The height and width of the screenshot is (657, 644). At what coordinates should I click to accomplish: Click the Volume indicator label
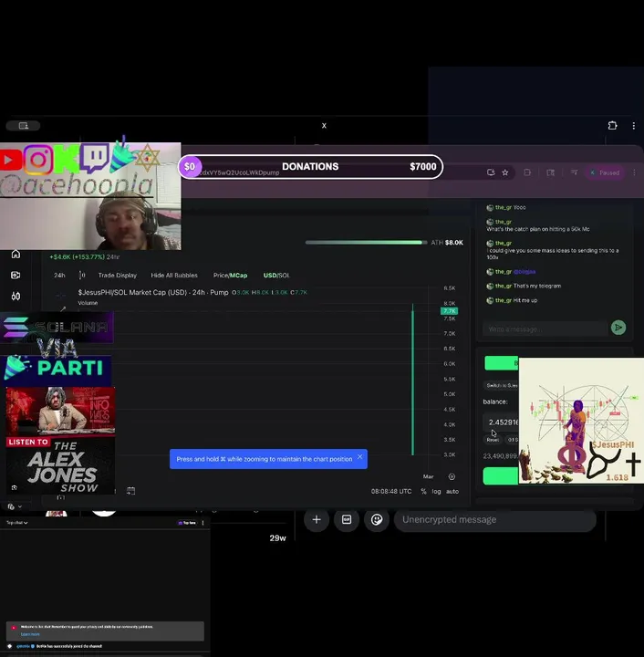click(x=88, y=303)
